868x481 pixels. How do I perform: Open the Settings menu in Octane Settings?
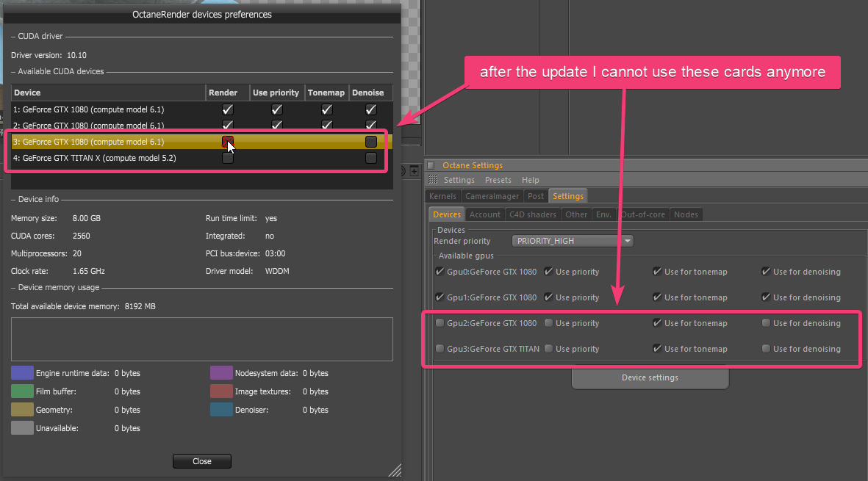coord(459,180)
